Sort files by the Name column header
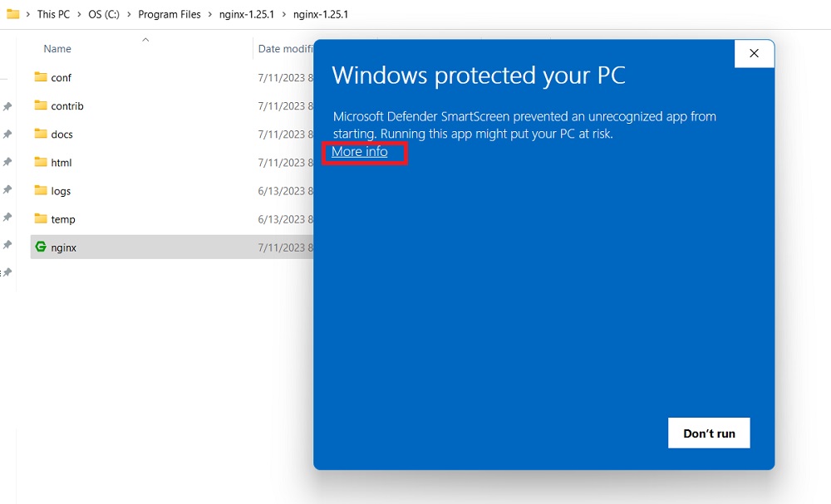The image size is (831, 504). pyautogui.click(x=57, y=48)
